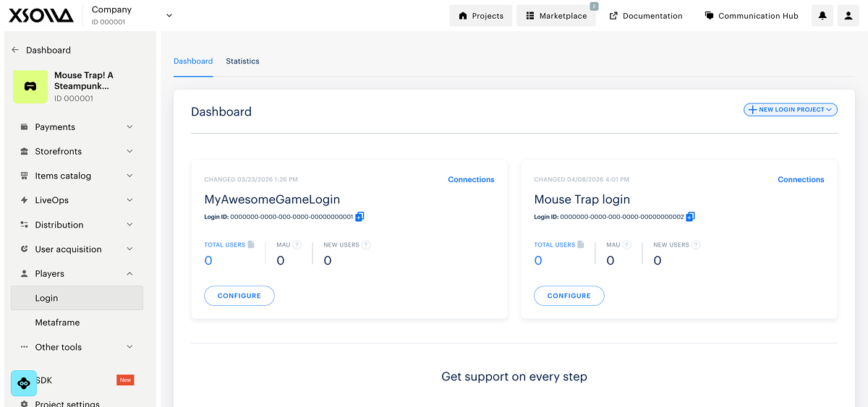The image size is (868, 407).
Task: Copy the MyAwesomeGameLogin Login ID
Action: pyautogui.click(x=360, y=217)
